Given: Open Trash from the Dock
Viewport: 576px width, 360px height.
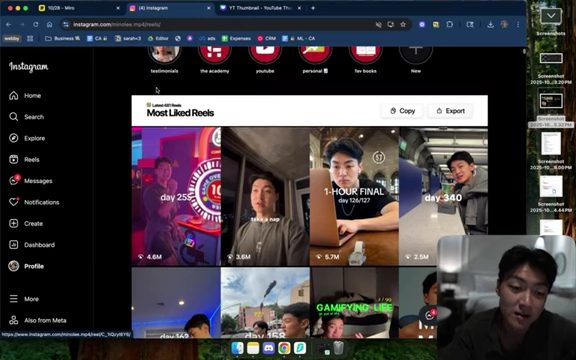Looking at the screenshot, I should pos(338,348).
